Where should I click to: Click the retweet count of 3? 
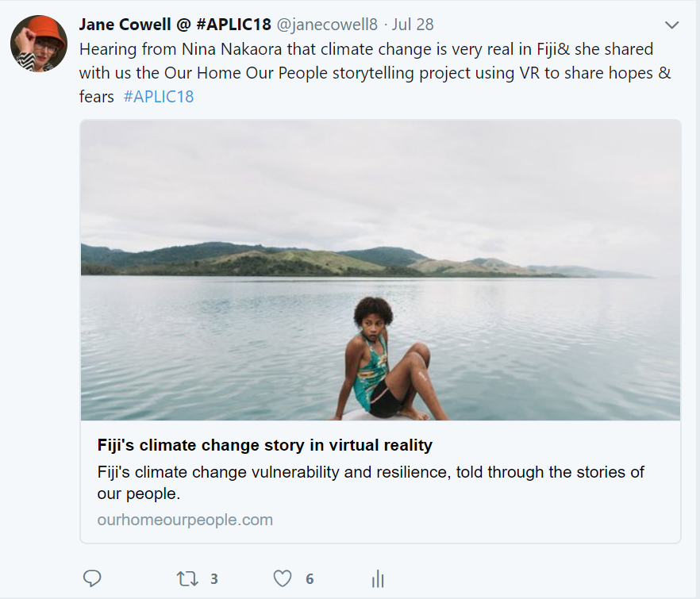tap(214, 579)
